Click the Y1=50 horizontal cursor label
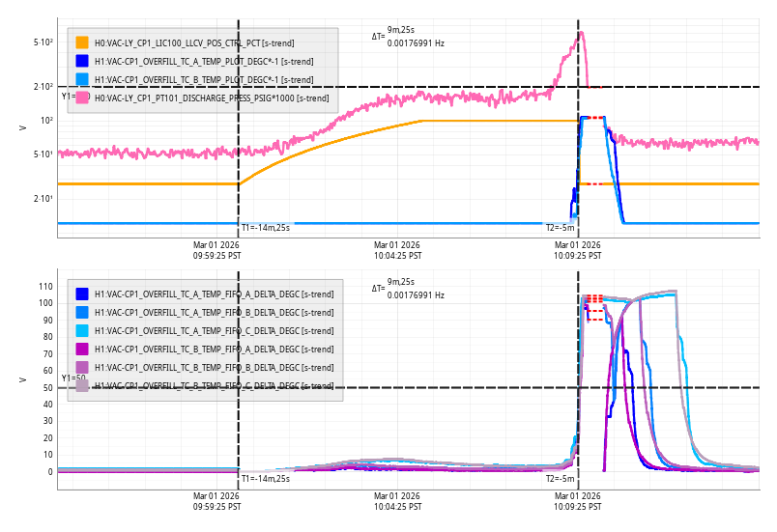Image resolution: width=777 pixels, height=532 pixels. pos(72,378)
